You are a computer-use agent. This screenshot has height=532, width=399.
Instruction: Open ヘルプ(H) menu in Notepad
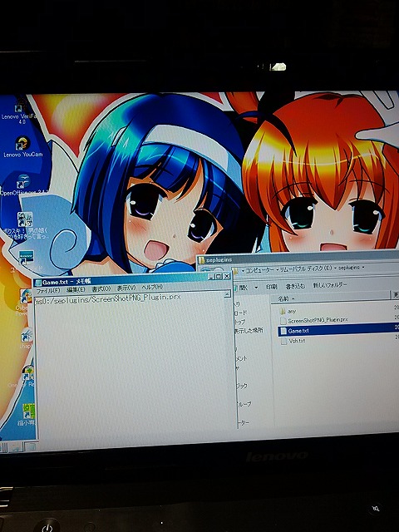[152, 288]
